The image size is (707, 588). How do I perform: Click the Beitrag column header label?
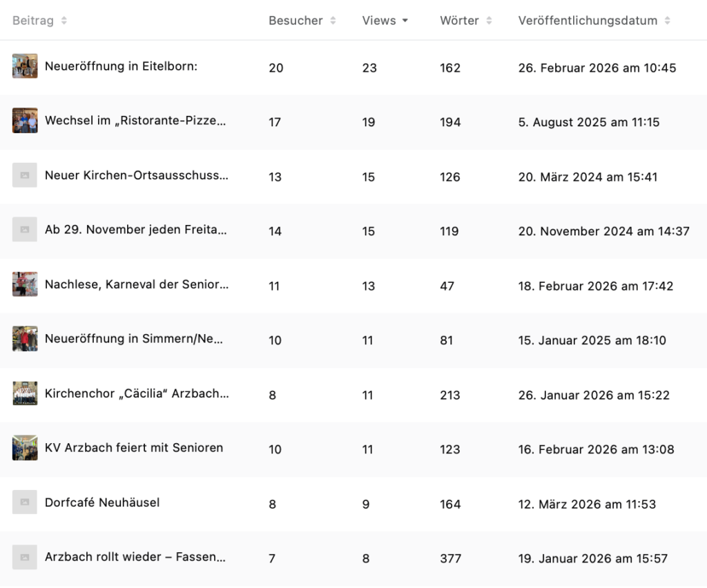click(x=32, y=21)
